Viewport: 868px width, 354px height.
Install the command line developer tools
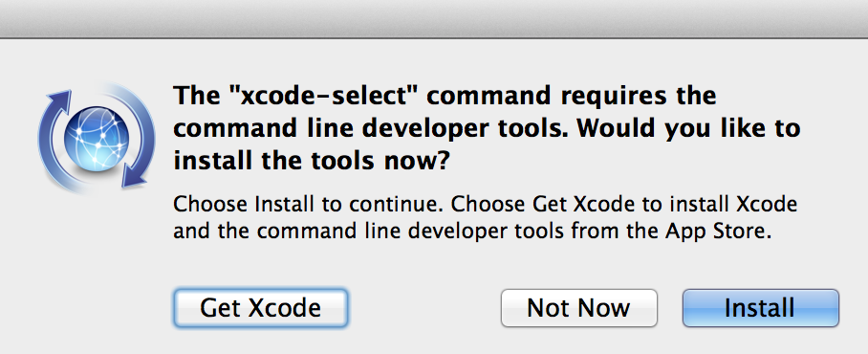coord(761,307)
